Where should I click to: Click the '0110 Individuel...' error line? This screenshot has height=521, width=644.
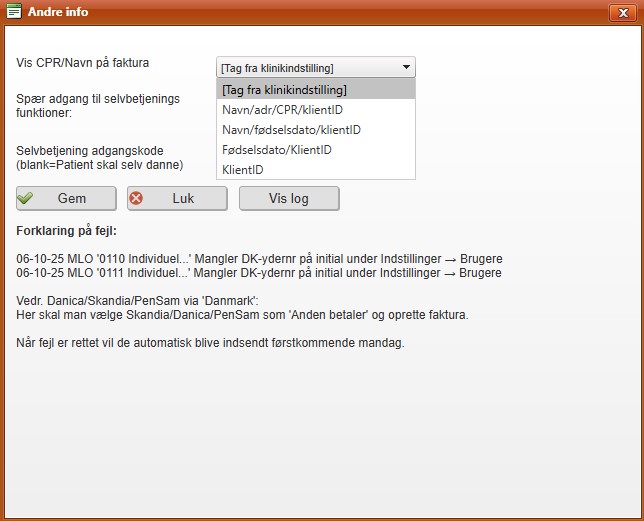(x=259, y=259)
